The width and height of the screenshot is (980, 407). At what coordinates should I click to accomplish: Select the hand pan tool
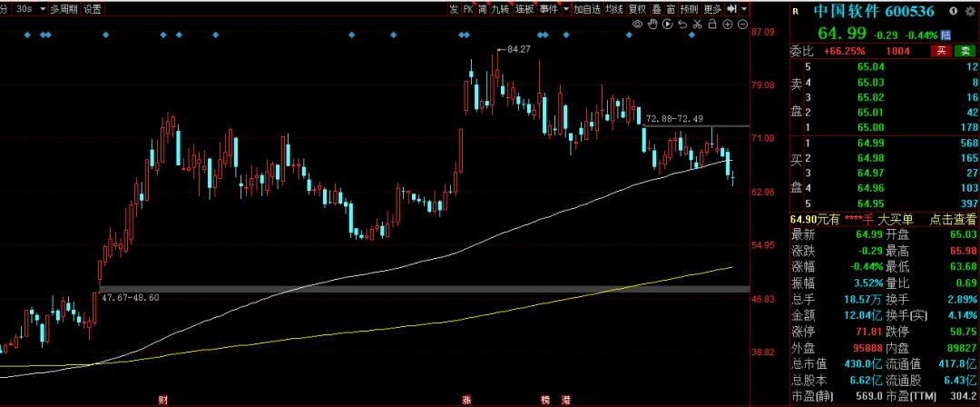click(652, 25)
